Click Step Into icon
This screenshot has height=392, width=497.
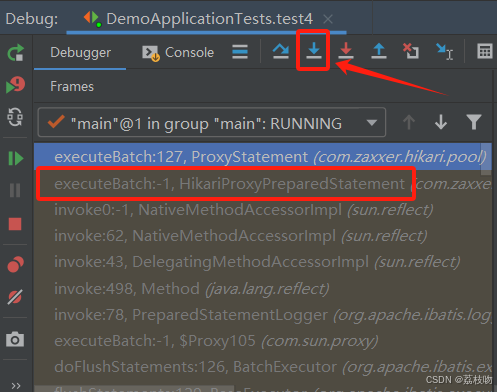coord(313,51)
